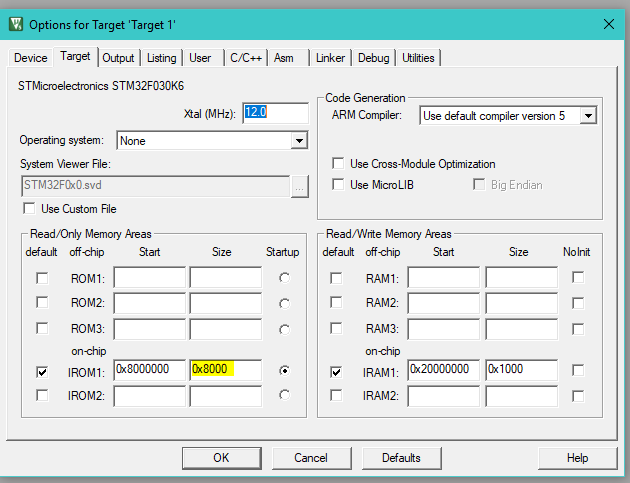Toggle the Use MicroLIB checkbox
Viewport: 630px width, 483px height.
338,184
